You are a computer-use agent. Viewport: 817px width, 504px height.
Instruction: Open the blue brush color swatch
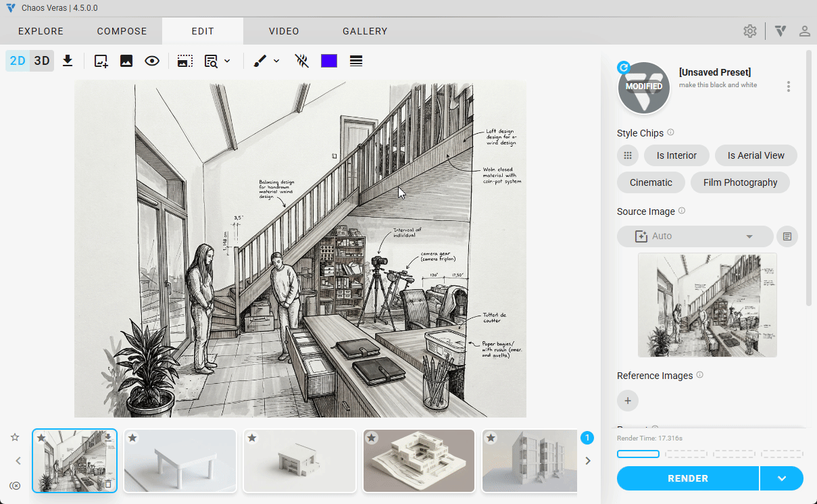pyautogui.click(x=329, y=61)
